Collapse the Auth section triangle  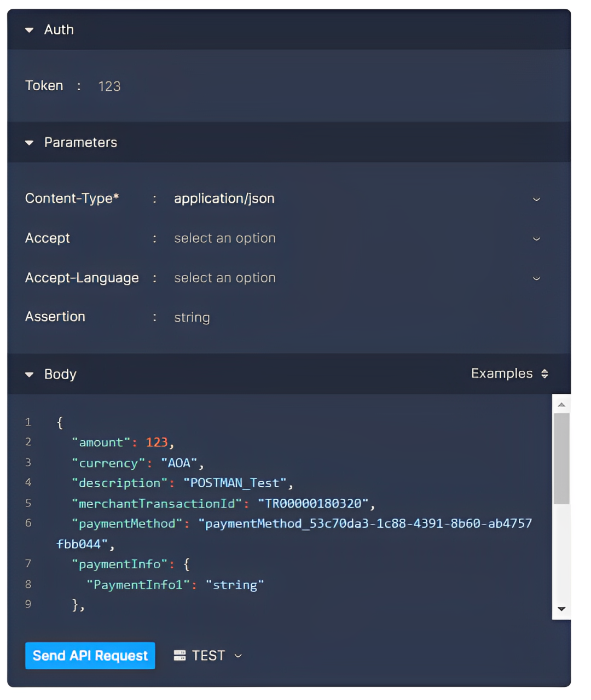click(x=30, y=30)
